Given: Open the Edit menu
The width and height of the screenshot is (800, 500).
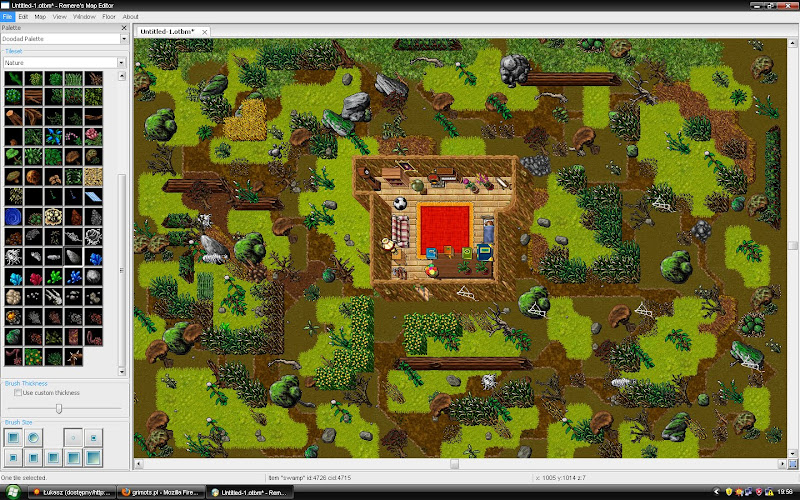Looking at the screenshot, I should coord(23,16).
